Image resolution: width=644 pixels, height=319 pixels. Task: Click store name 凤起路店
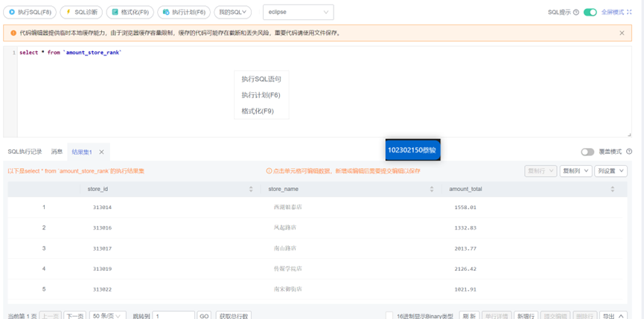click(284, 228)
